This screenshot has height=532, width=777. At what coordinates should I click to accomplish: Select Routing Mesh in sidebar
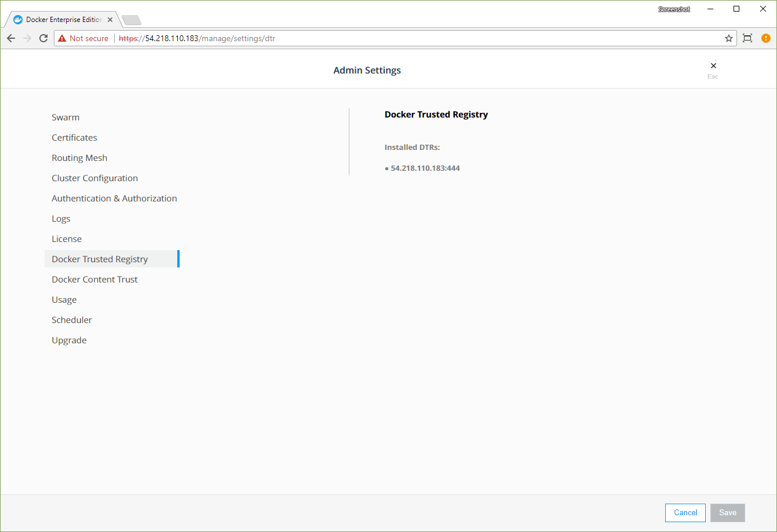click(x=79, y=158)
